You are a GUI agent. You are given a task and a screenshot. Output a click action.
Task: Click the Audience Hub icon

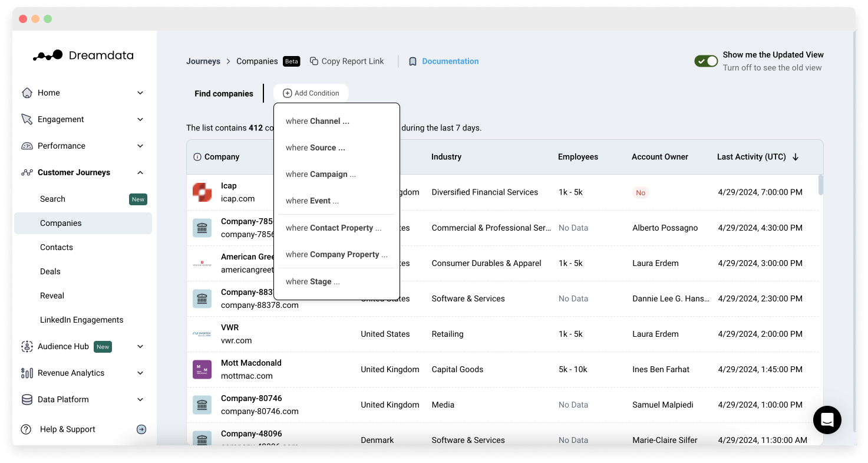(x=27, y=346)
